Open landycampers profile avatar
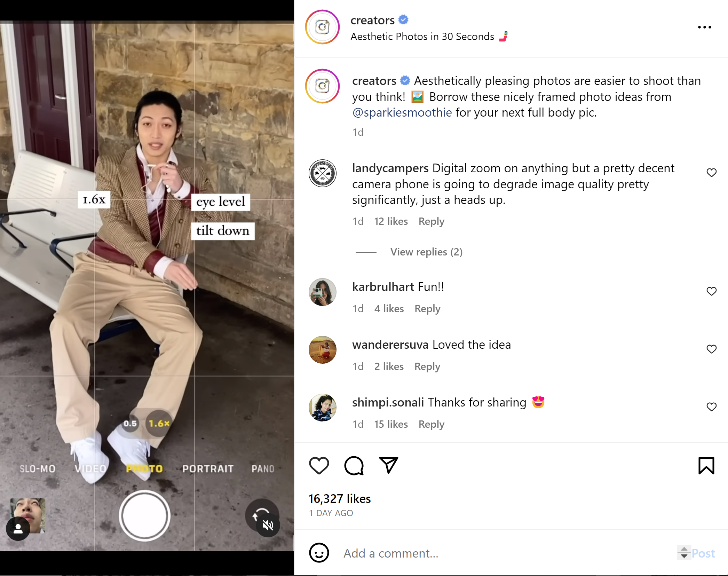Screen dimensions: 728x576 click(322, 173)
